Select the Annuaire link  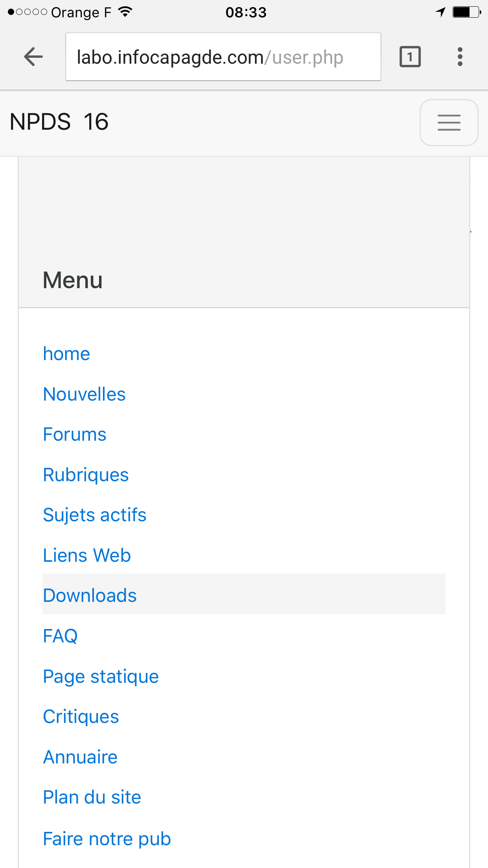tap(80, 757)
